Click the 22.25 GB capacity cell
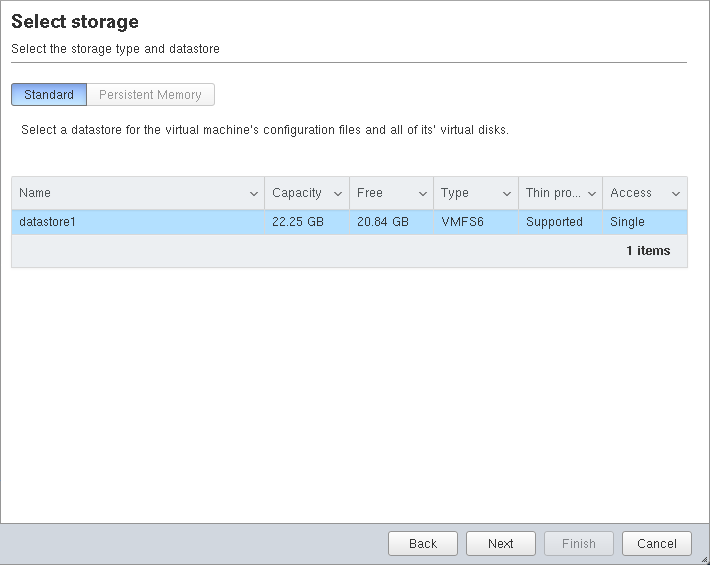The image size is (710, 565). (307, 222)
